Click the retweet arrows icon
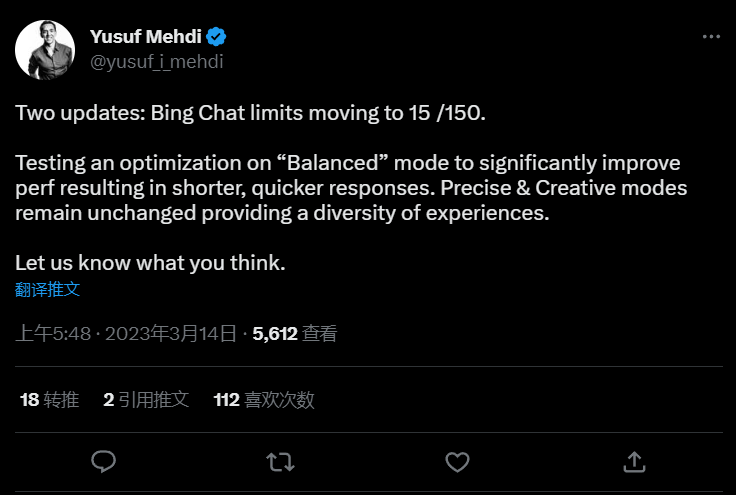Screen dimensions: 736x495 coord(280,461)
